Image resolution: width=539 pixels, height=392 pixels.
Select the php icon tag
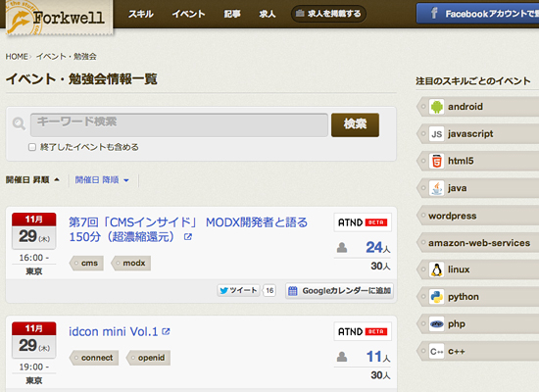coord(436,324)
